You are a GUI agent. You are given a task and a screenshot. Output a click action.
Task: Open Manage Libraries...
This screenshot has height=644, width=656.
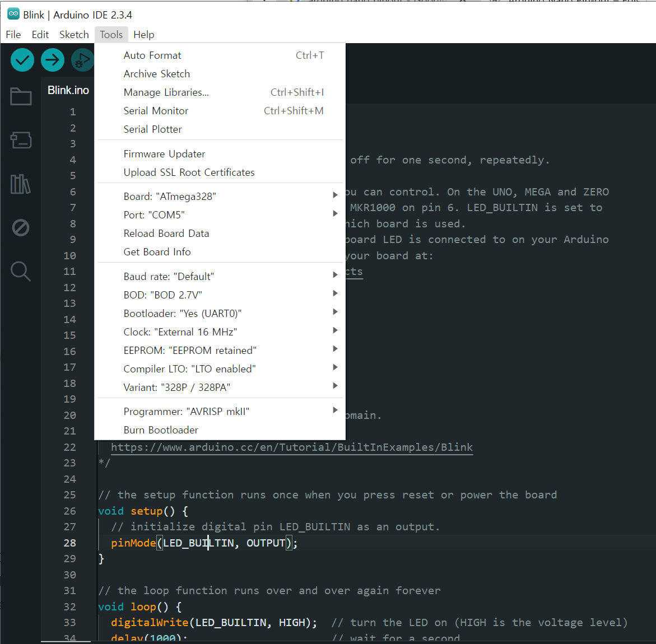click(x=220, y=92)
